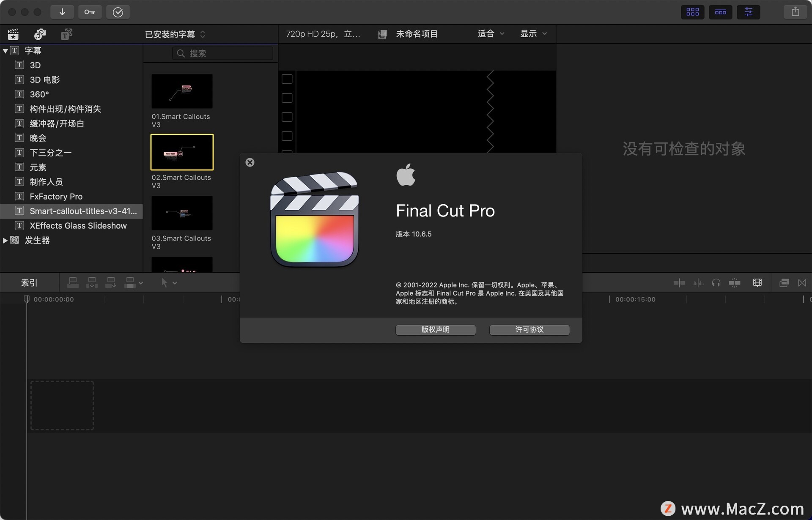Select the 02.Smart Callouts V3 thumbnail

pos(182,152)
